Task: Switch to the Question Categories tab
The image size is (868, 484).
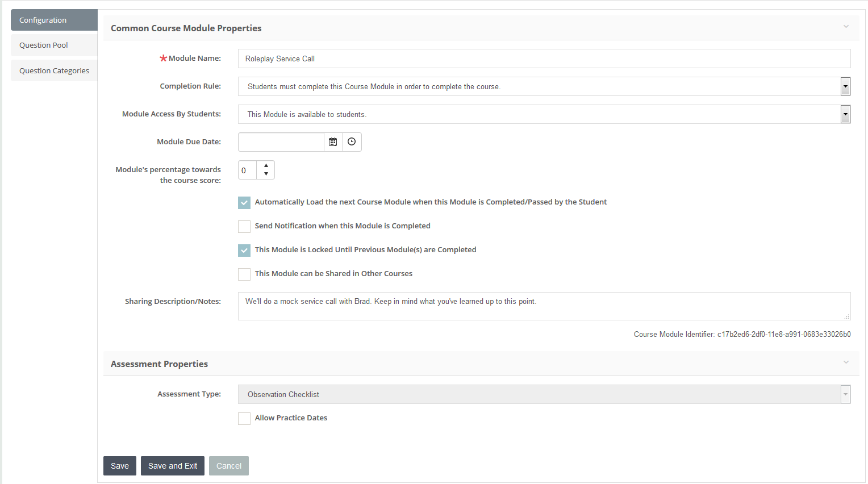Action: click(x=53, y=70)
